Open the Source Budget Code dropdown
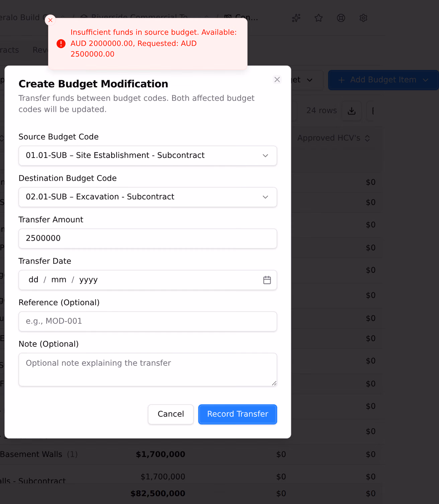Image resolution: width=439 pixels, height=504 pixels. click(148, 156)
